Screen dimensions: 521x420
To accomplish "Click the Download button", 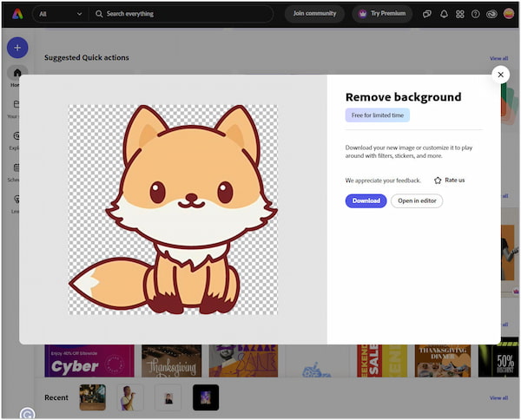I will [366, 200].
